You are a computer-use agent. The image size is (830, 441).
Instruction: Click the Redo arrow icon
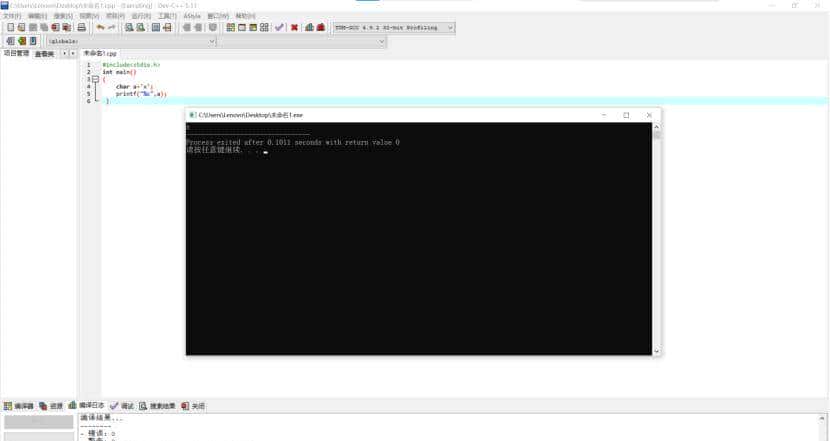point(111,28)
